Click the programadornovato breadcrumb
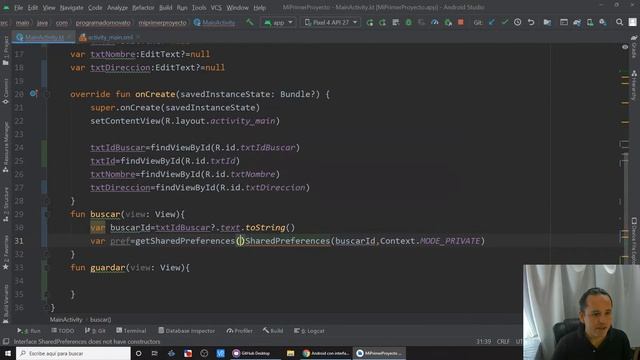The image size is (640, 360). [x=103, y=22]
